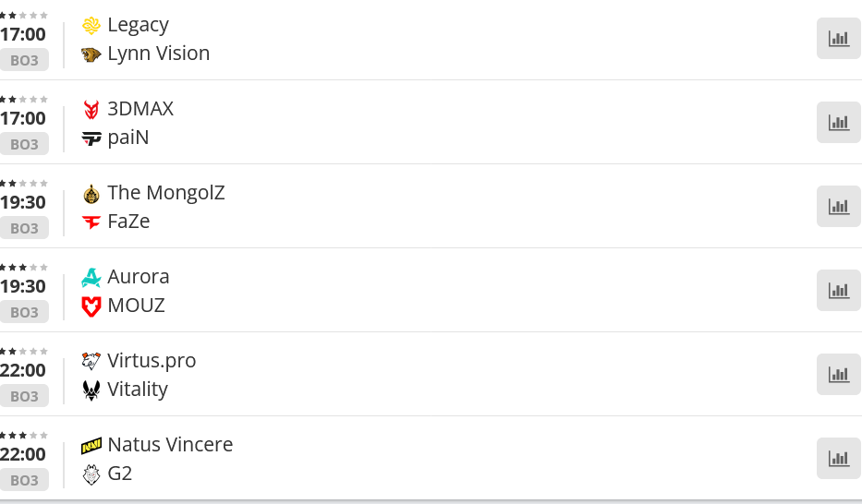Screen dimensions: 862x504
Task: Open stats for 3DMAX vs paiN
Action: 839,123
